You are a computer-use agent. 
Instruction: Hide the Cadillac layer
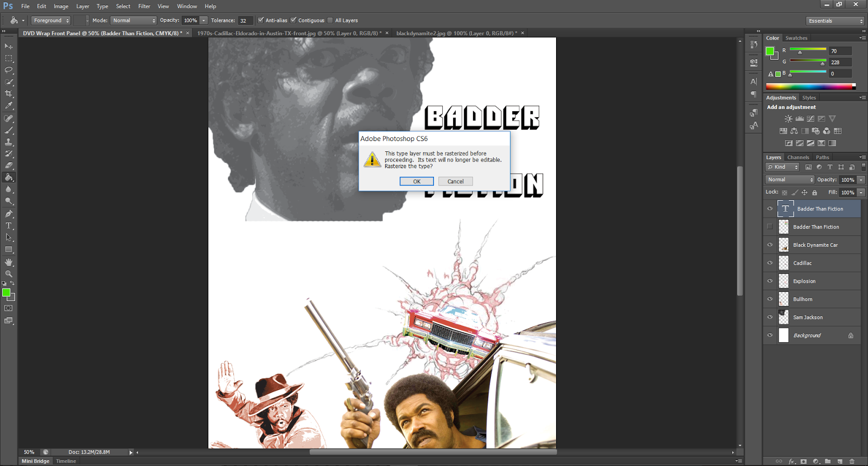tap(770, 263)
